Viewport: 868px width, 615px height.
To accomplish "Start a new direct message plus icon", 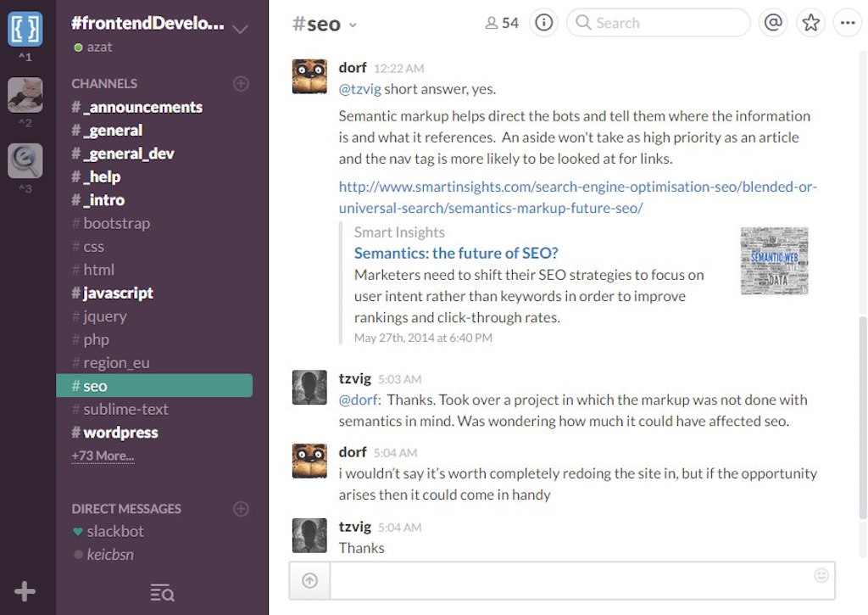I will pyautogui.click(x=241, y=509).
